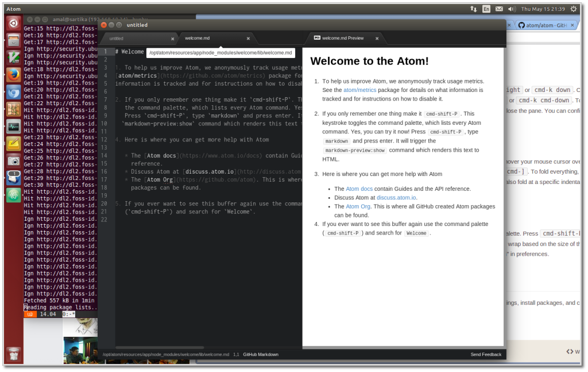The image size is (588, 372).
Task: Open the mail envelope indicator
Action: point(499,9)
